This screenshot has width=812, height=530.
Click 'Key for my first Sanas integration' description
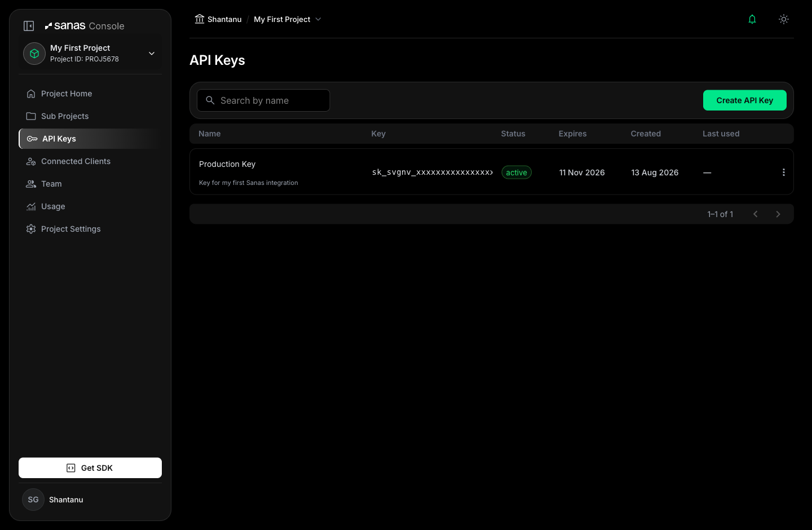point(249,183)
